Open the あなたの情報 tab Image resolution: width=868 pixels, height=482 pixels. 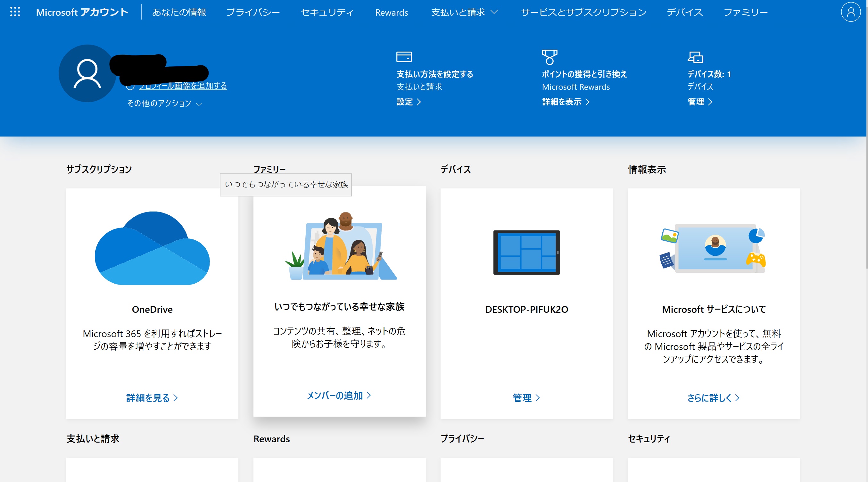pos(179,12)
